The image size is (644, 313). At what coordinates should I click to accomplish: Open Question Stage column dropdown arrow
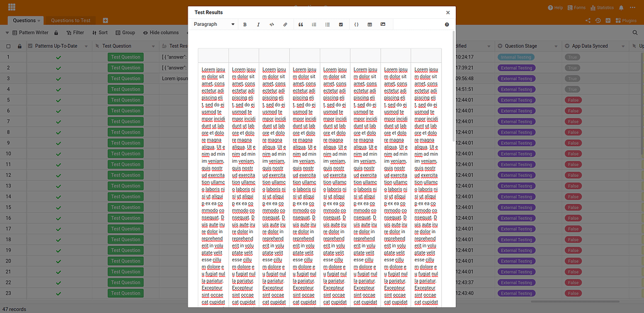[555, 47]
